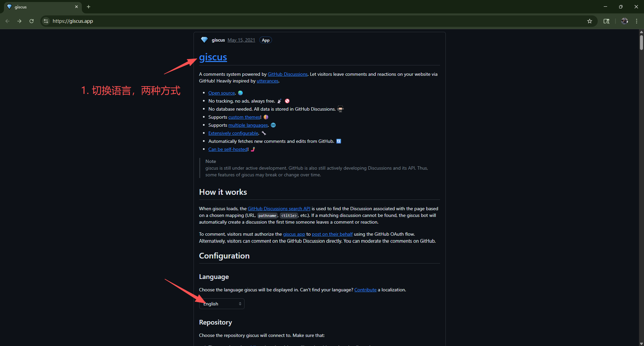Click the giscus diamond logo in the header
Viewport: 644px width, 346px height.
[204, 40]
